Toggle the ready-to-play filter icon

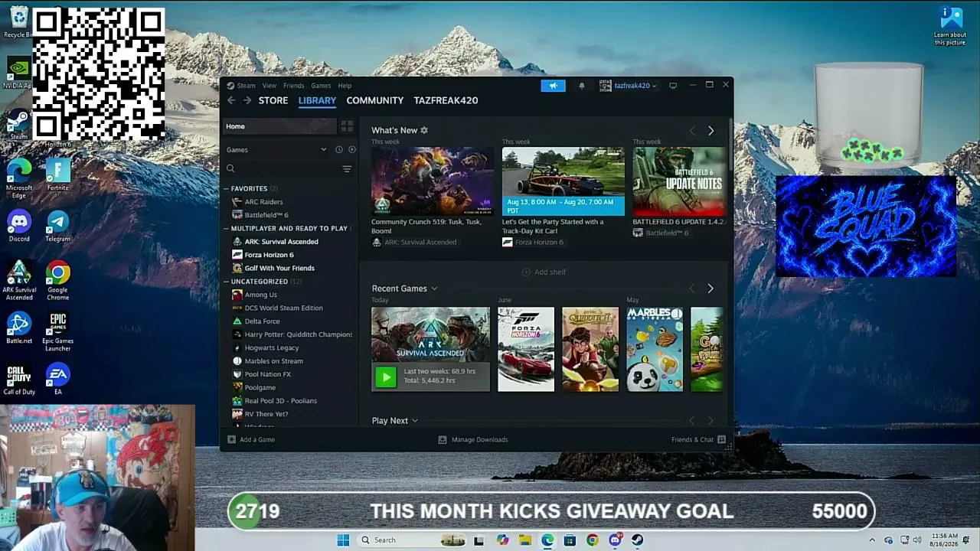tap(352, 150)
